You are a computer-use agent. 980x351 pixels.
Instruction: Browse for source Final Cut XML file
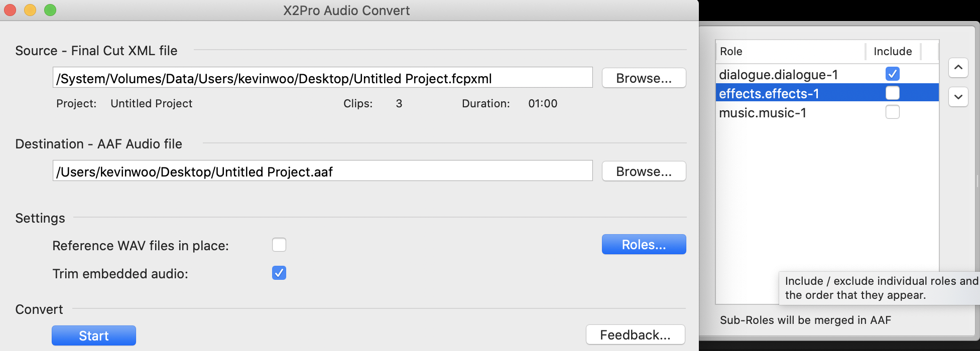644,78
